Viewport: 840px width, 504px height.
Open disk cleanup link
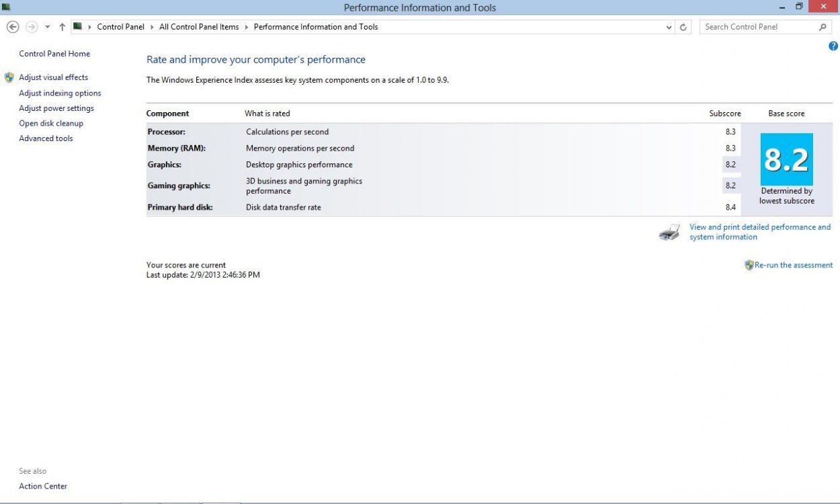pyautogui.click(x=51, y=124)
